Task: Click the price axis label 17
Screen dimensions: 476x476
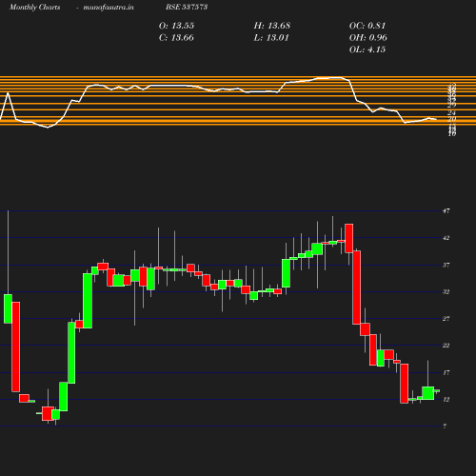Action: point(446,372)
